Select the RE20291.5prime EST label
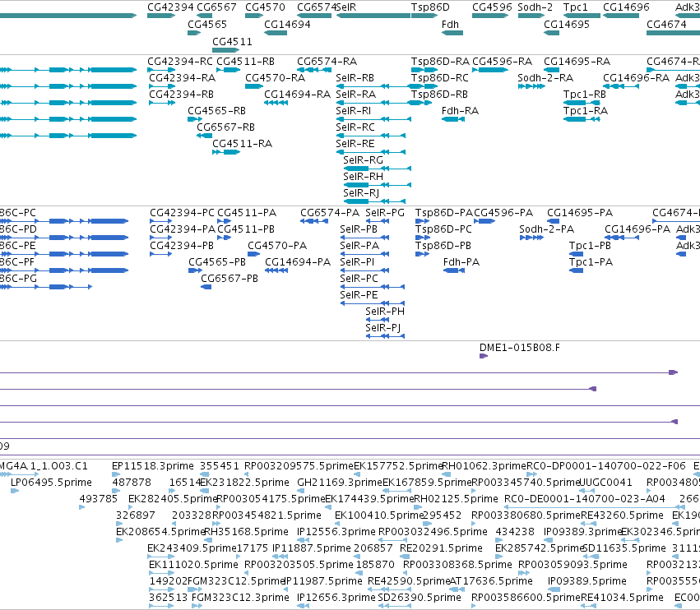This screenshot has width=700, height=610. (x=441, y=548)
